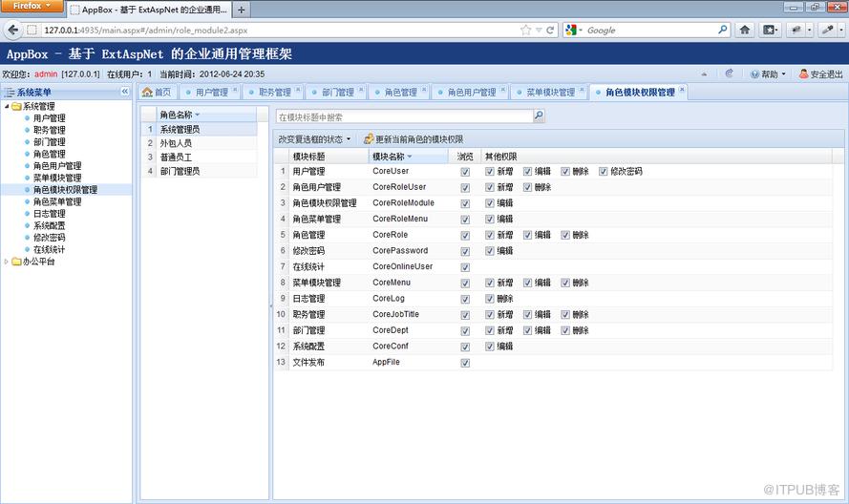849x504 pixels.
Task: Expand the 办公平台 tree folder
Action: pyautogui.click(x=7, y=262)
